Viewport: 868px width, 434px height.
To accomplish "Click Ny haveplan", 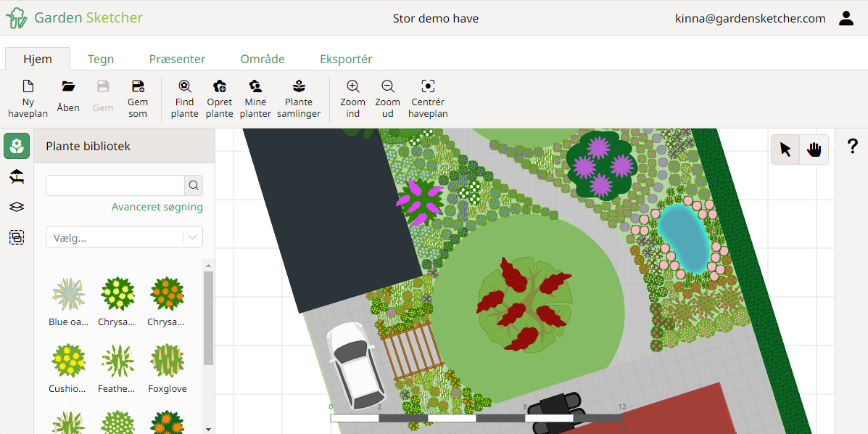I will click(28, 98).
